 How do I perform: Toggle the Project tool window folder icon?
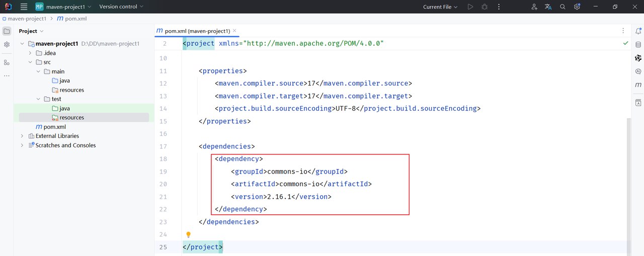(7, 31)
